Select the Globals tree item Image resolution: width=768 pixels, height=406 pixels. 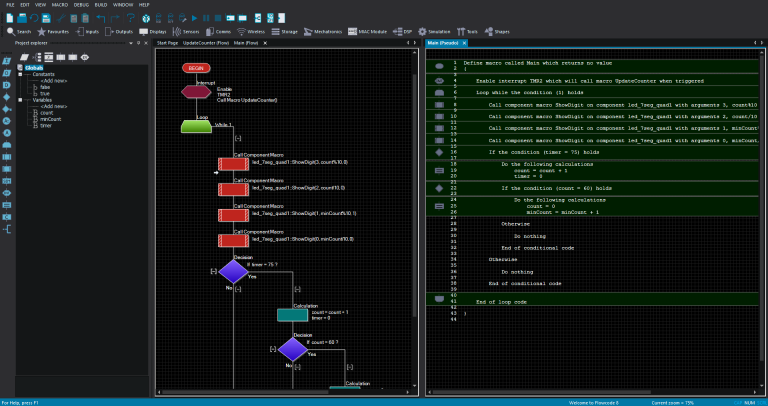click(x=34, y=68)
